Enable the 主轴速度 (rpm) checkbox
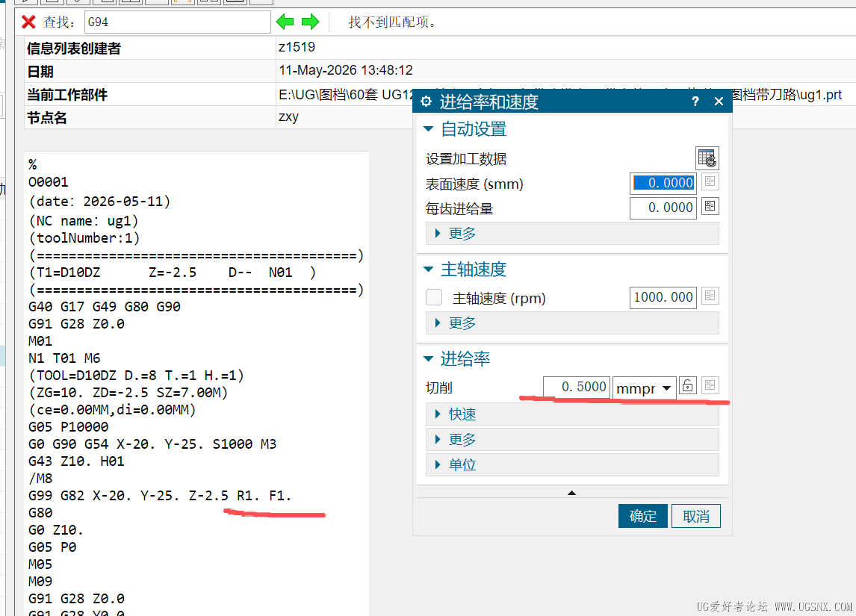The height and width of the screenshot is (616, 856). point(434,297)
